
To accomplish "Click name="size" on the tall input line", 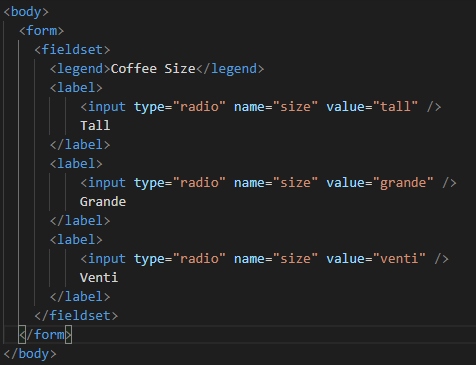I will (x=276, y=107).
